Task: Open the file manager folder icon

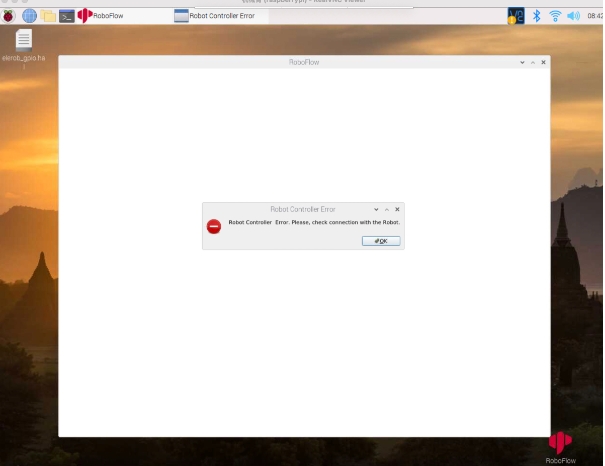Action: [x=48, y=16]
